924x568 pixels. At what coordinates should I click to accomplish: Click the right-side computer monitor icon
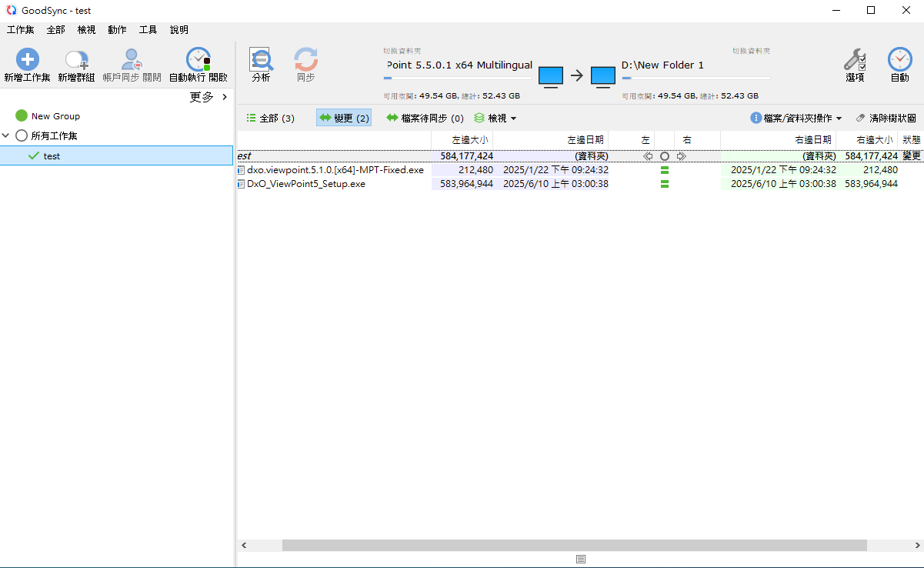[603, 77]
